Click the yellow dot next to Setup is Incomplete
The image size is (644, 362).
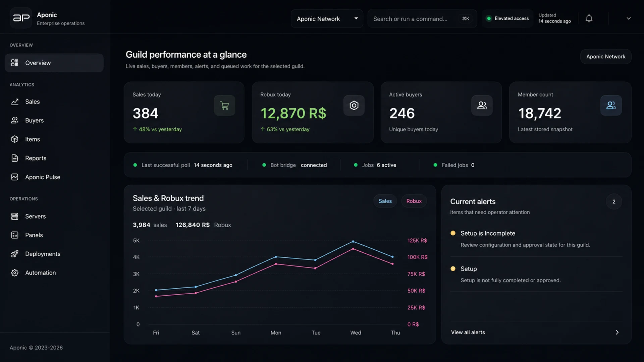pos(453,233)
